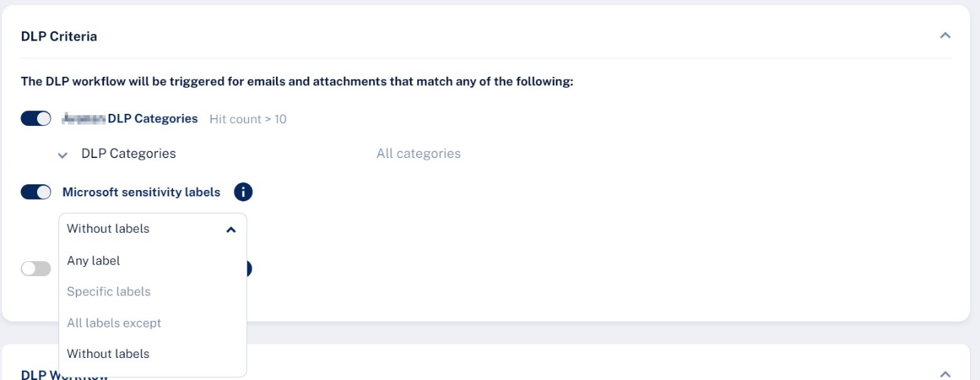
Task: Turn off the DLP Categories toggle
Action: pos(36,119)
